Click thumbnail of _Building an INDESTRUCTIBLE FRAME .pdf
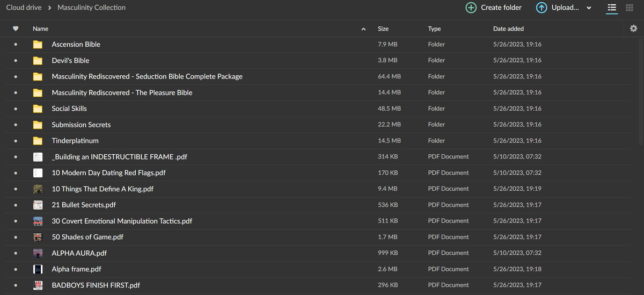The image size is (644, 295). [x=38, y=157]
